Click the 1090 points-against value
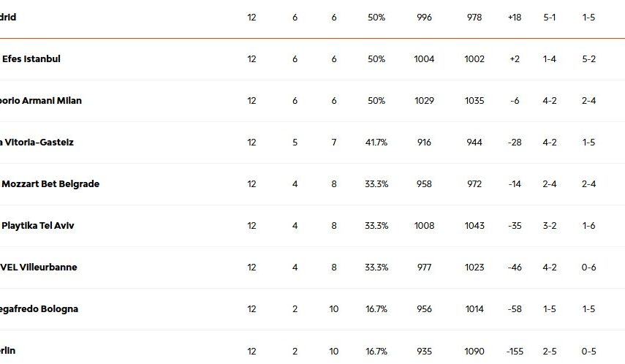 [474, 352]
